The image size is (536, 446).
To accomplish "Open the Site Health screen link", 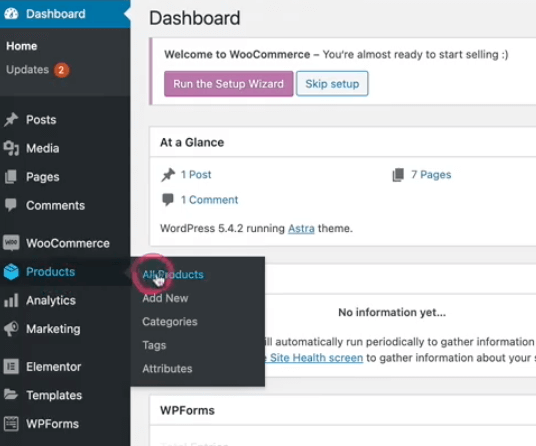I will point(317,358).
